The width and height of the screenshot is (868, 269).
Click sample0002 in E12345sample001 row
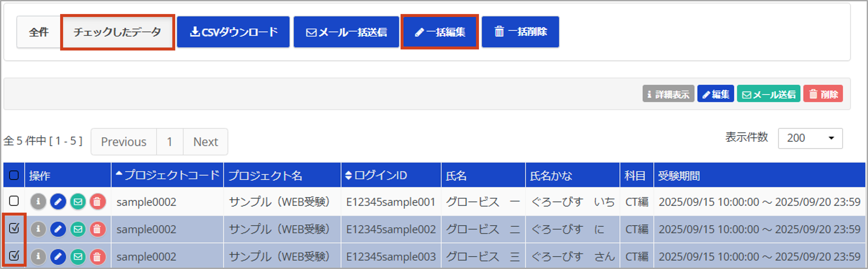click(146, 202)
